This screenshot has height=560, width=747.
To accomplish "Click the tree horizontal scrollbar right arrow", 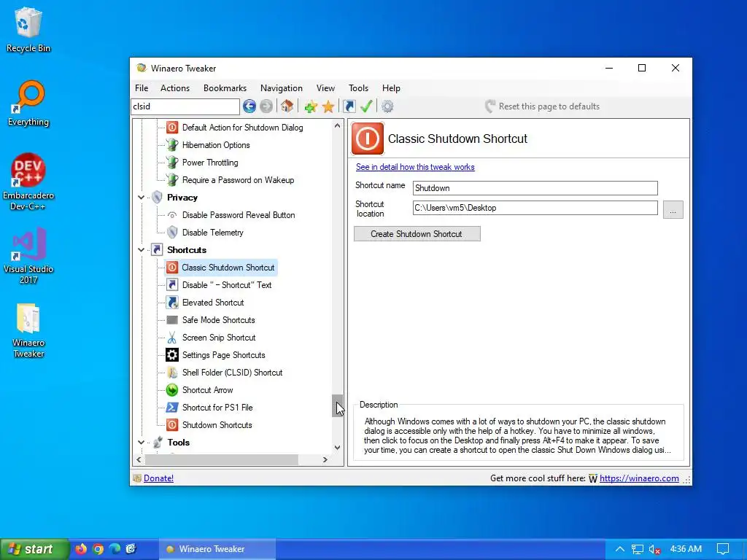I will point(325,459).
